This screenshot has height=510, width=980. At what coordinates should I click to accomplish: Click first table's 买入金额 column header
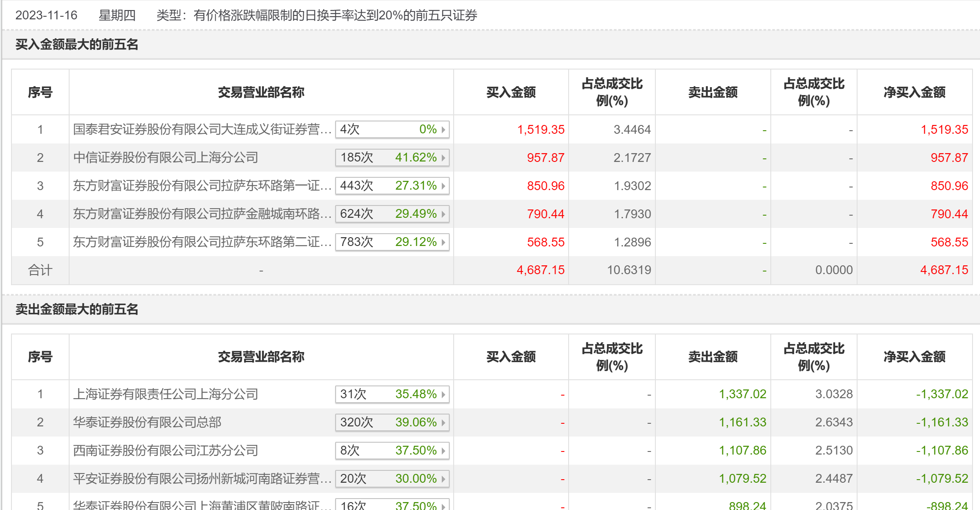(511, 92)
